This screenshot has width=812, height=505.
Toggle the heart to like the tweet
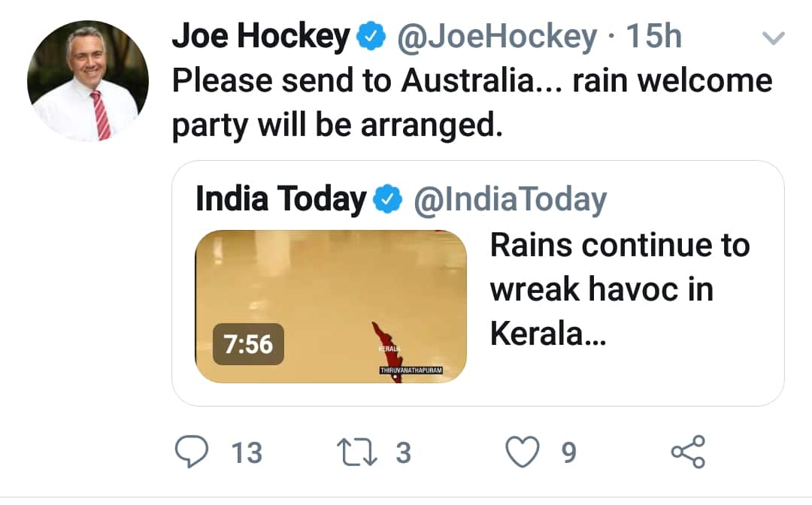523,452
